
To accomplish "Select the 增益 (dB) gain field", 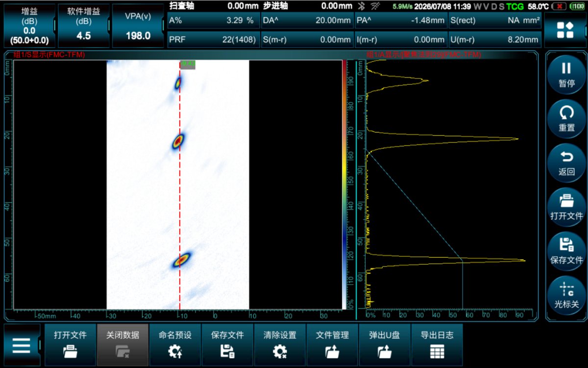I will click(x=29, y=26).
